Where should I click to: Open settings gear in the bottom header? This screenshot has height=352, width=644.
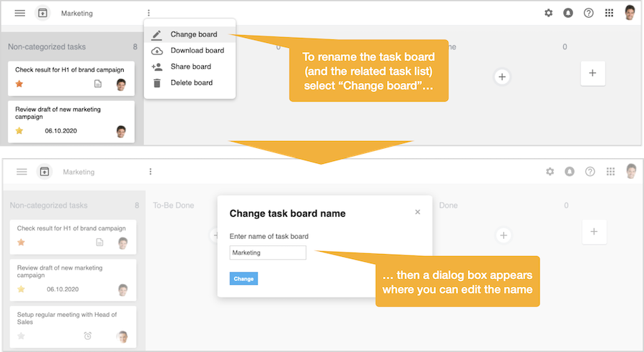(x=550, y=172)
